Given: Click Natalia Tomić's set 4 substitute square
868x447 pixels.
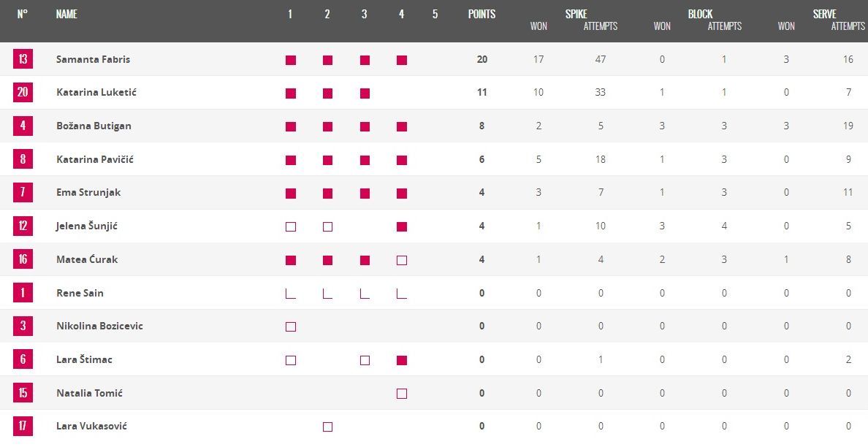Looking at the screenshot, I should point(402,394).
